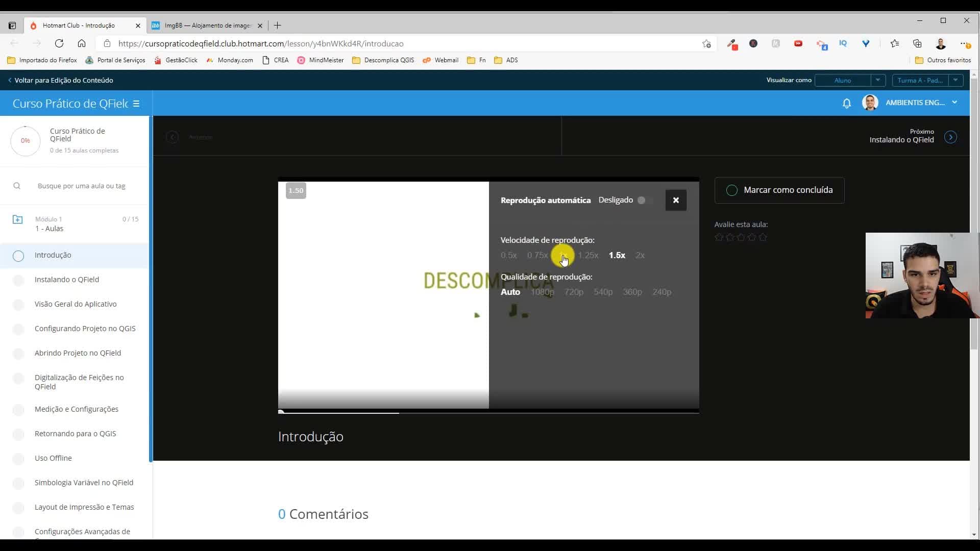Toggle the course sidebar hamburger menu

[136, 104]
